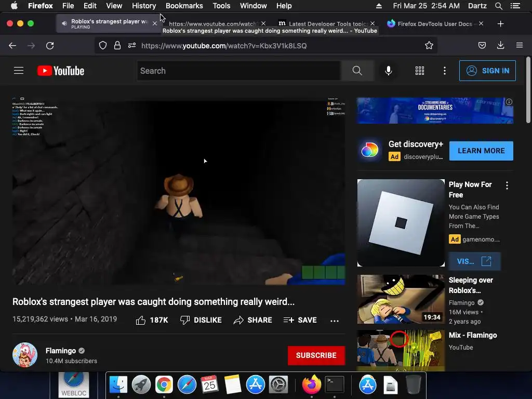The image size is (532, 399).
Task: View site security via the padlock icon
Action: coord(117,46)
